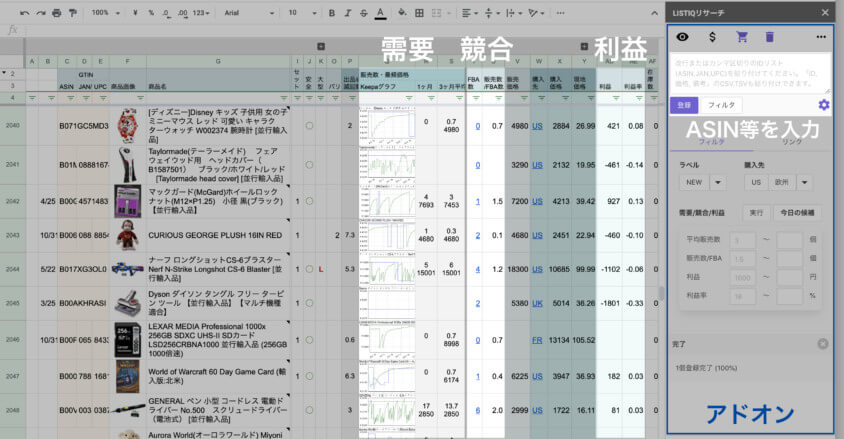Image resolution: width=844 pixels, height=439 pixels.
Task: Click the ID list textarea in add-on
Action: point(750,74)
